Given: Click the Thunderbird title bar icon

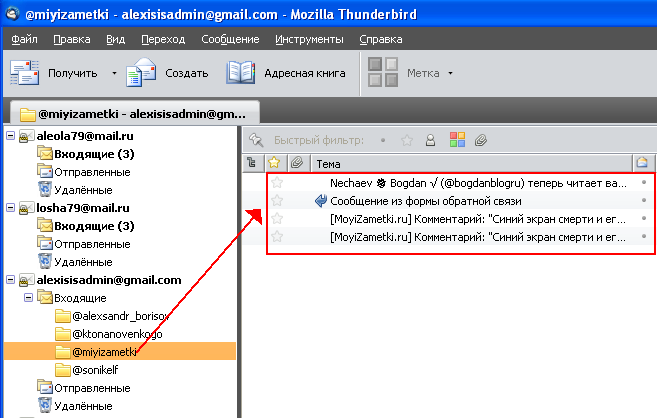Looking at the screenshot, I should coord(12,13).
